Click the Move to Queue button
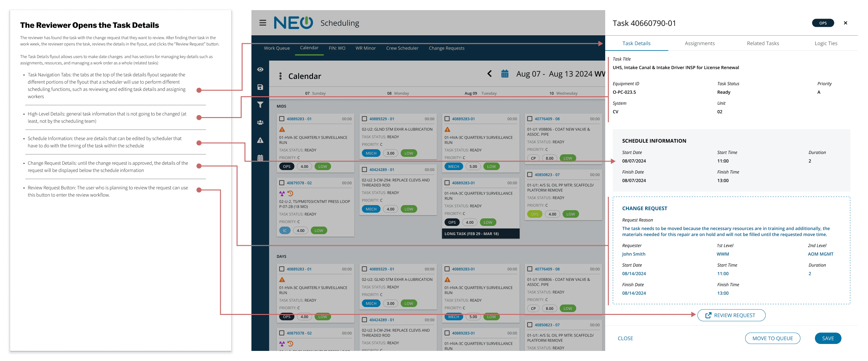 pyautogui.click(x=772, y=338)
